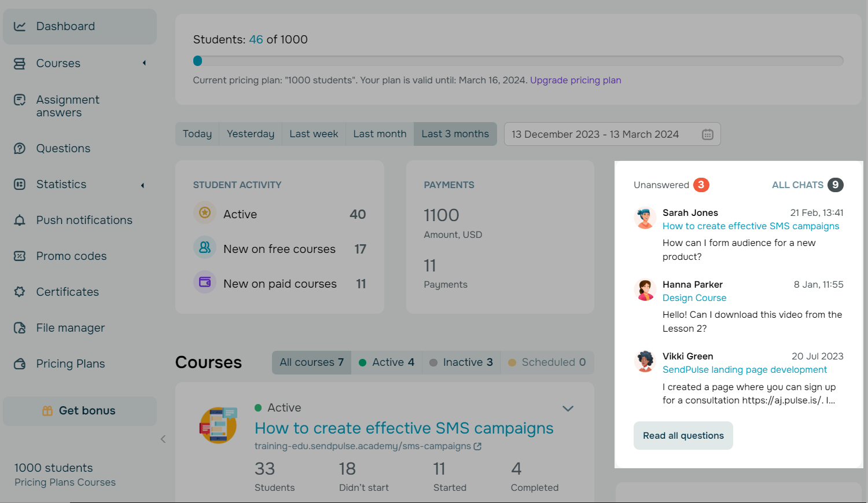Image resolution: width=868 pixels, height=503 pixels.
Task: Click the Questions help icon in sidebar
Action: [x=20, y=149]
